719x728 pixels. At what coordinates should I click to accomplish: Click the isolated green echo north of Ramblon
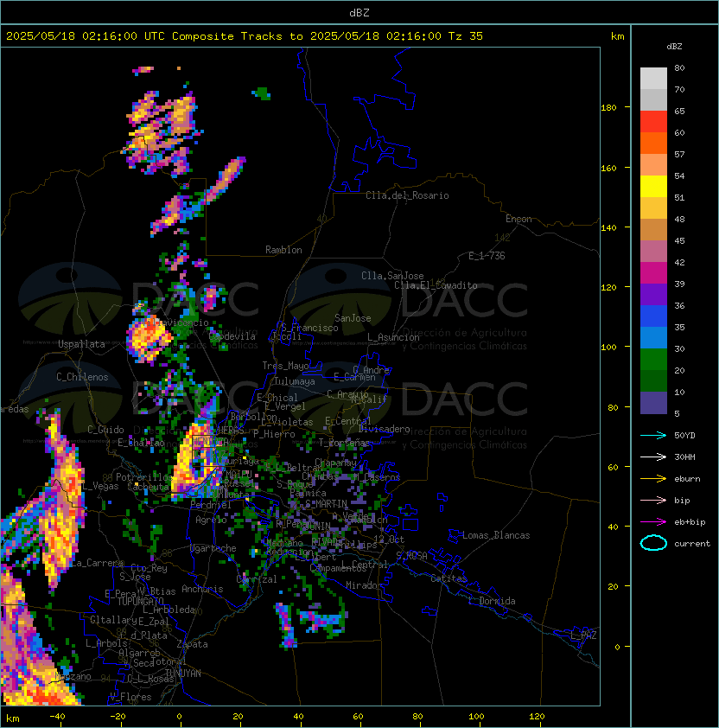[x=262, y=93]
